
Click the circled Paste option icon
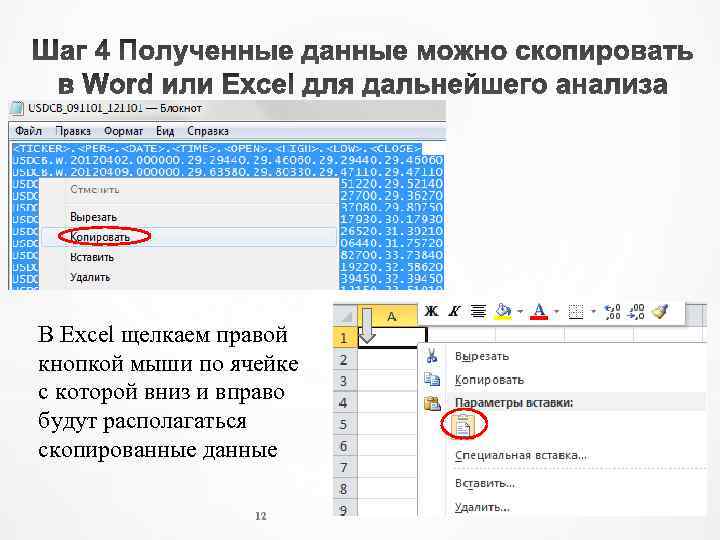(463, 425)
